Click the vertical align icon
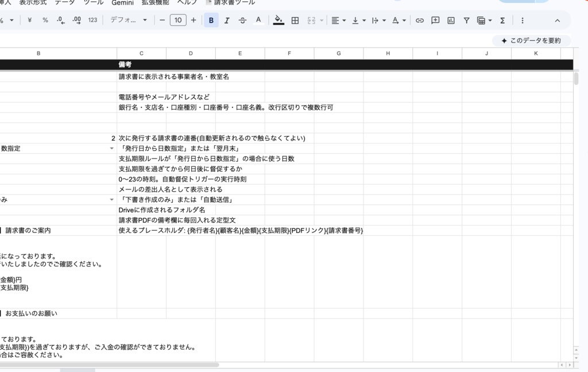Image resolution: width=588 pixels, height=372 pixels. coord(355,20)
